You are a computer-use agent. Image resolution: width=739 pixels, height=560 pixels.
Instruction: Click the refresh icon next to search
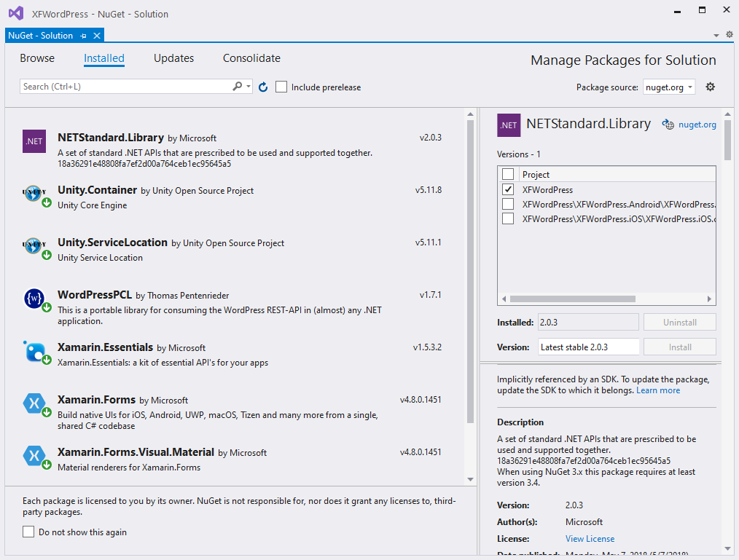263,87
